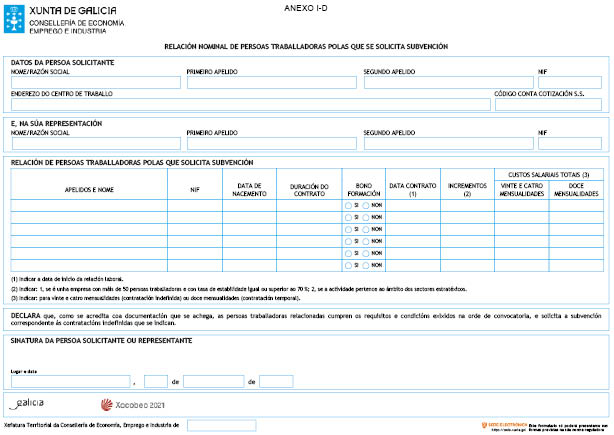Click the Galicia logo in the footer
614x435 pixels.
[27, 404]
